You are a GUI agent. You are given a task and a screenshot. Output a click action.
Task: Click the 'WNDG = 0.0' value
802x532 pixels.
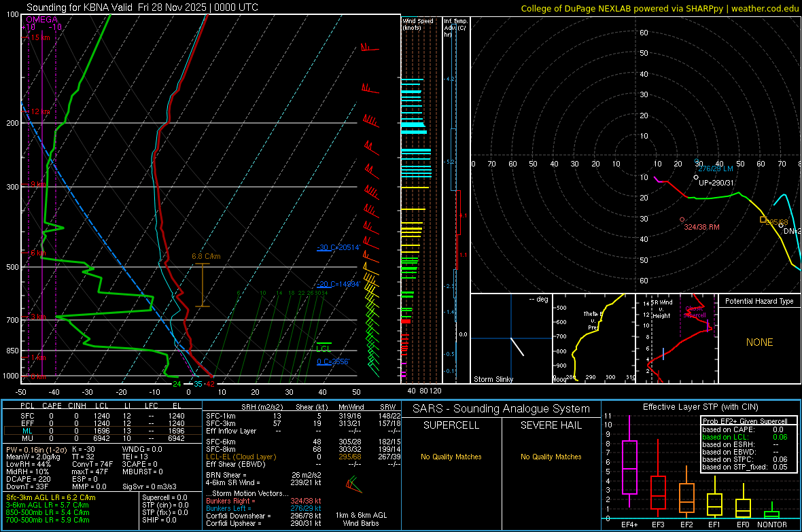coord(142,449)
